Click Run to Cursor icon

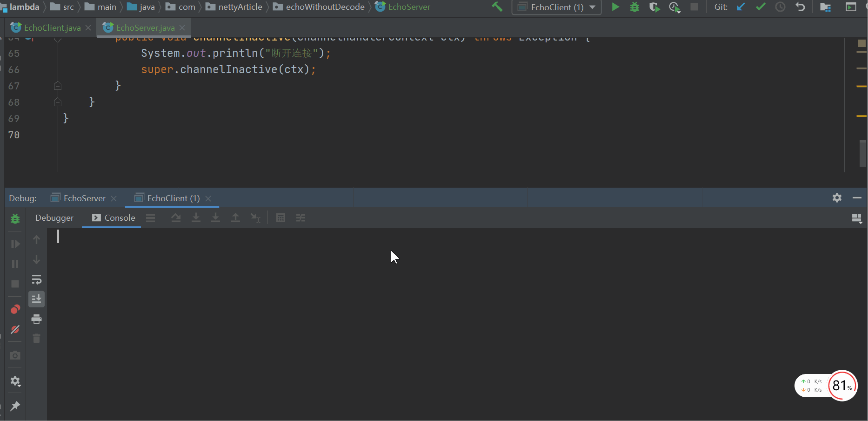(255, 218)
